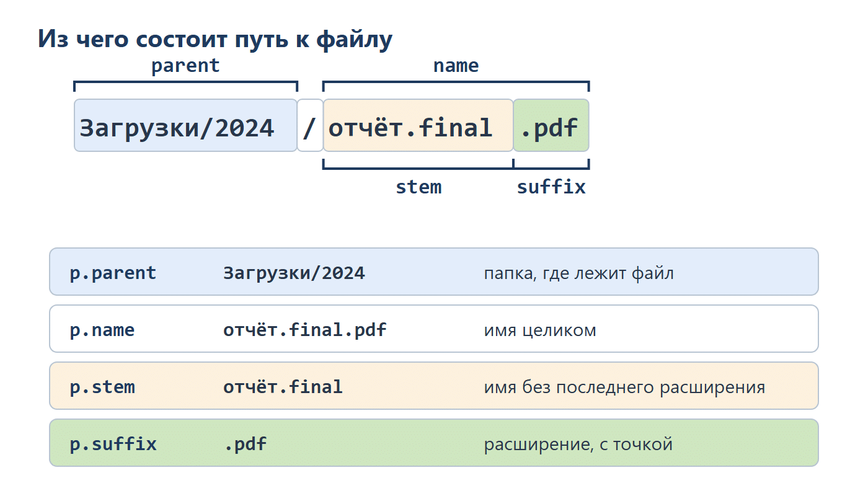Viewport: 868px width, 496px height.
Task: Click 'p.parent' in the blue row
Action: click(113, 273)
